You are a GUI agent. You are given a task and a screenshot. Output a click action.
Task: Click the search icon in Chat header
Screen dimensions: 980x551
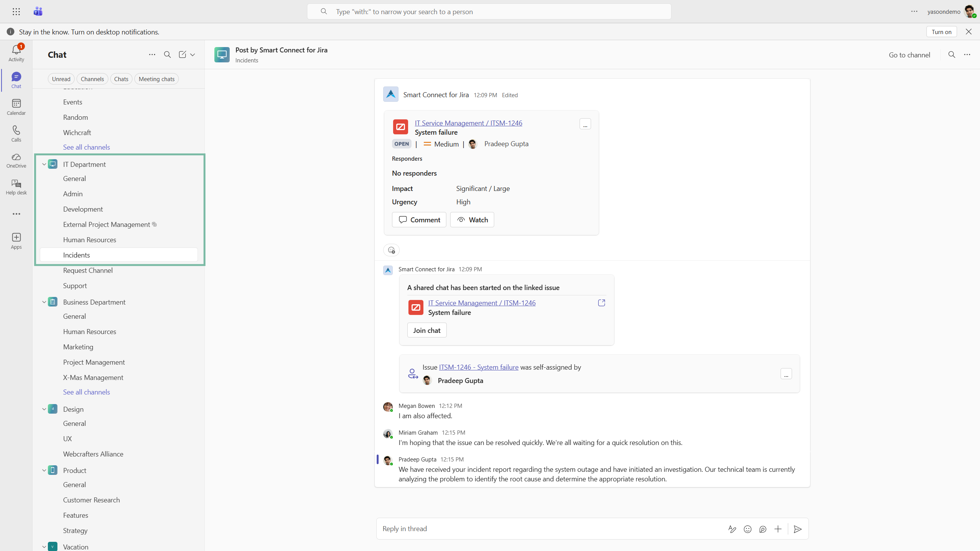(x=167, y=55)
